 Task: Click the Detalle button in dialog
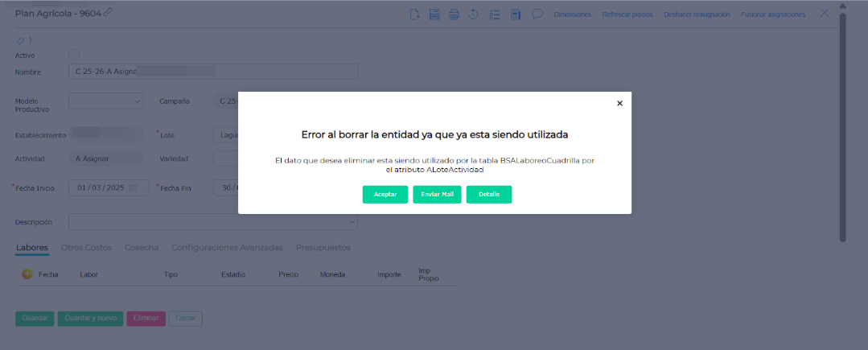(489, 195)
